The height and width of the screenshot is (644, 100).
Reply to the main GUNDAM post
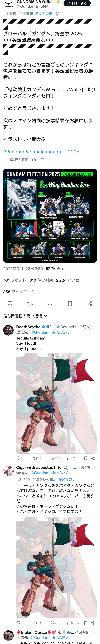pyautogui.click(x=10, y=303)
